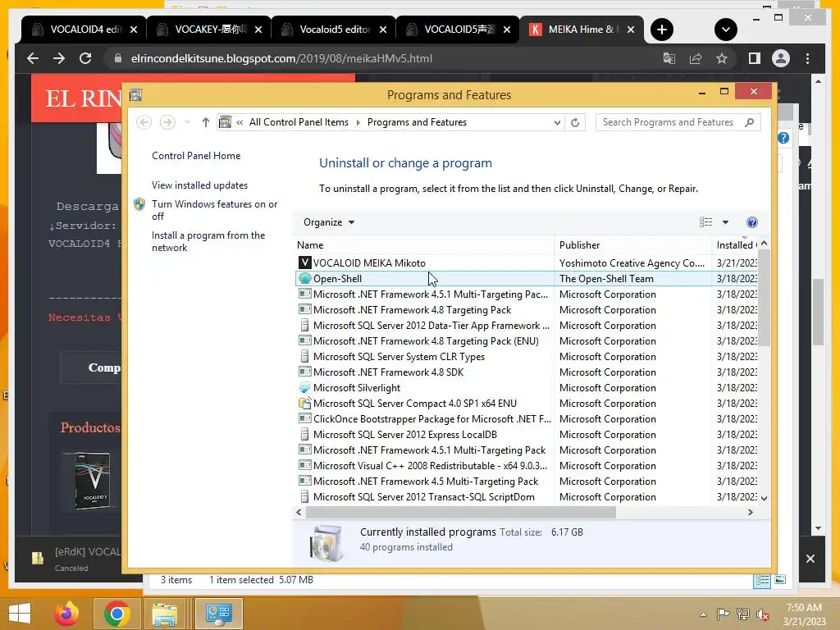Switch to the VOCAKEY browser tab

click(203, 30)
